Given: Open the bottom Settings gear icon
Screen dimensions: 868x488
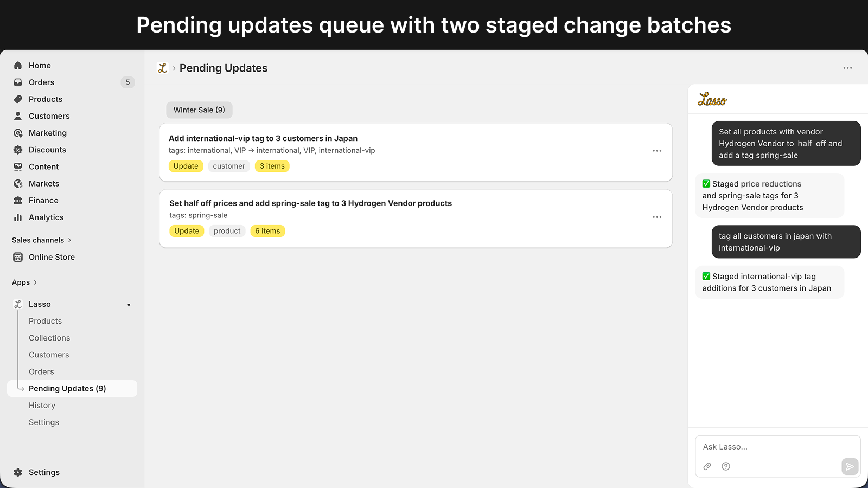Looking at the screenshot, I should (18, 472).
